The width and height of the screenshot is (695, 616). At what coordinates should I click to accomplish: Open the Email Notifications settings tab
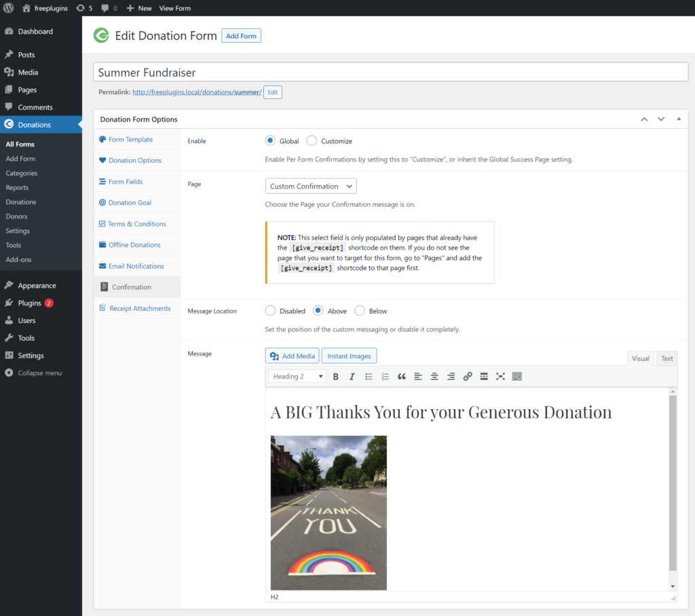pyautogui.click(x=136, y=266)
